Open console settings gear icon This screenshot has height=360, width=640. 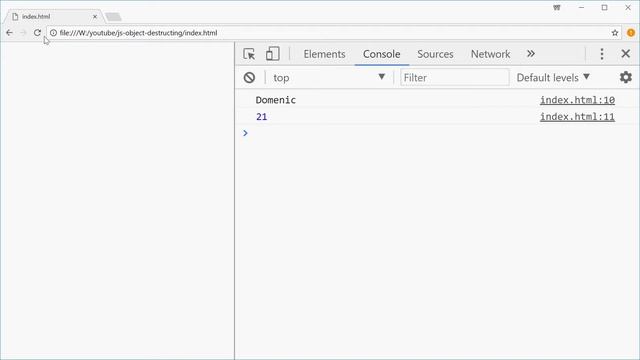tap(626, 77)
